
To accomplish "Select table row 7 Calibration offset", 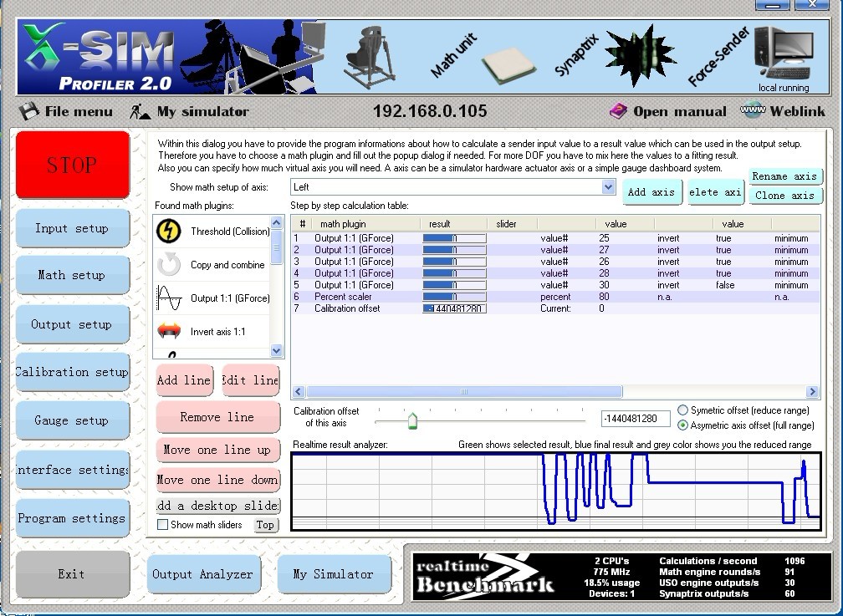I will 555,308.
